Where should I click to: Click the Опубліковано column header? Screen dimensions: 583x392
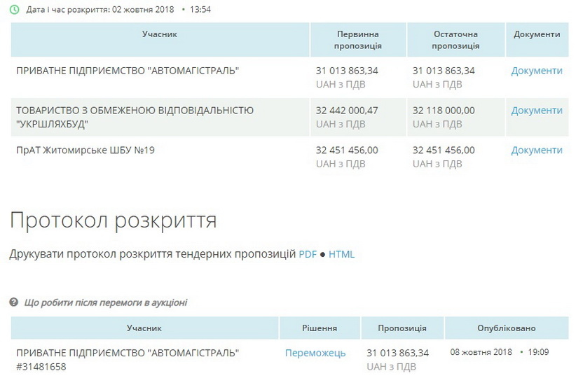point(506,328)
